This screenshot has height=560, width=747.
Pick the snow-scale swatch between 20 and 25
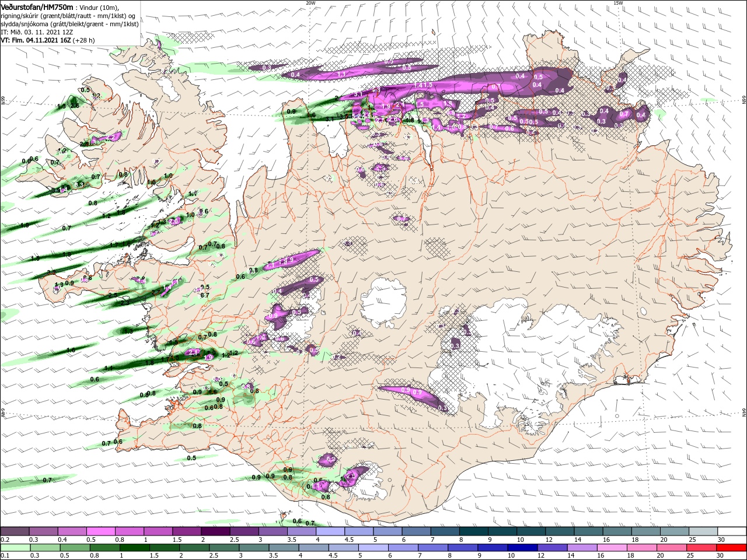coord(675,531)
